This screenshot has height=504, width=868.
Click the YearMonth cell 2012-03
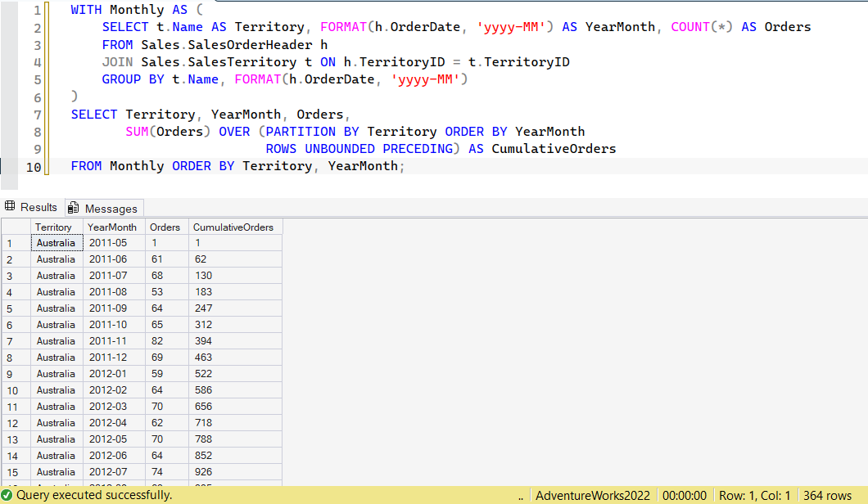pyautogui.click(x=114, y=406)
